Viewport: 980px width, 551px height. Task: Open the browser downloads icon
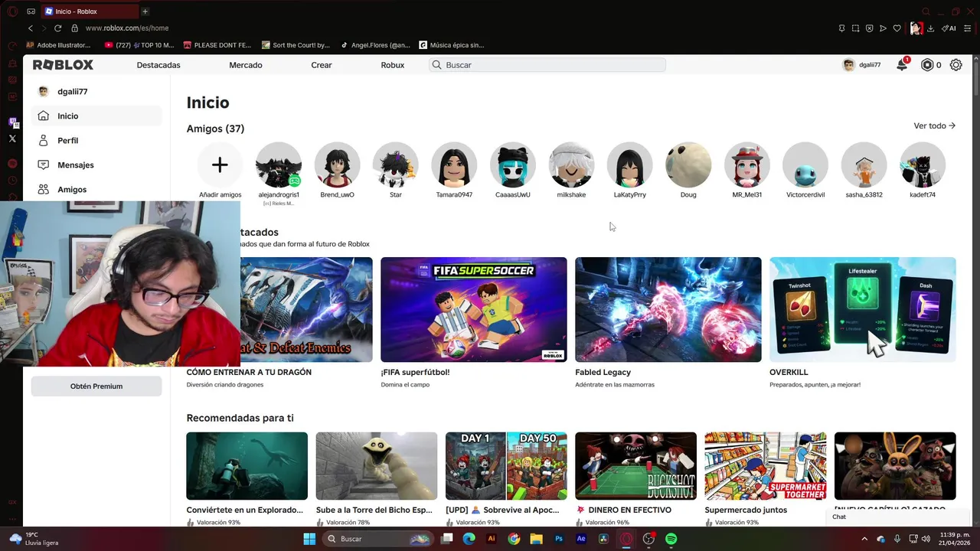(x=930, y=28)
